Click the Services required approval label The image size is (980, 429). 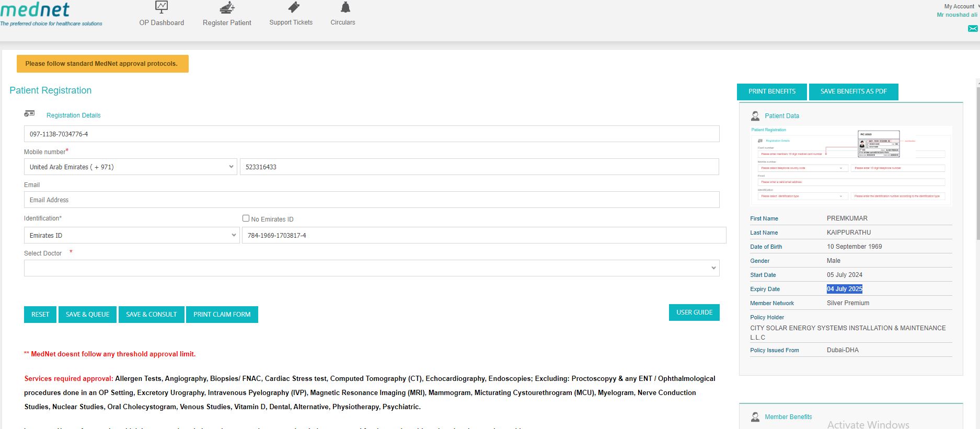tap(68, 379)
